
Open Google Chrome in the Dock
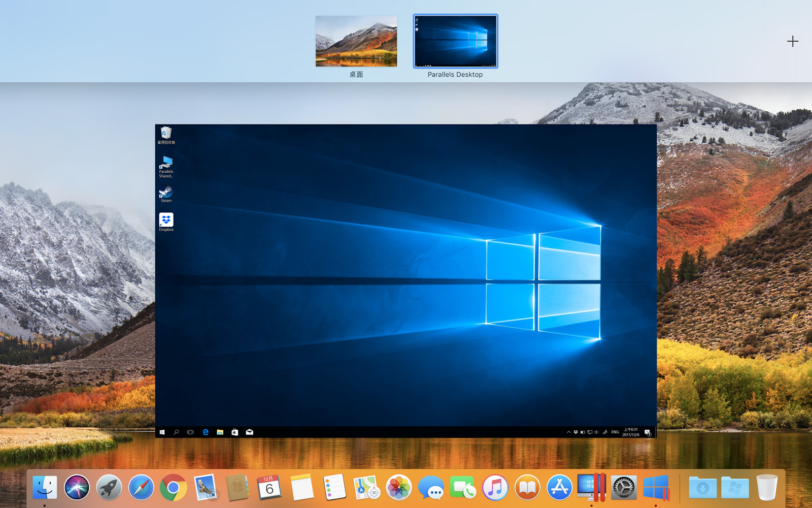coord(173,488)
